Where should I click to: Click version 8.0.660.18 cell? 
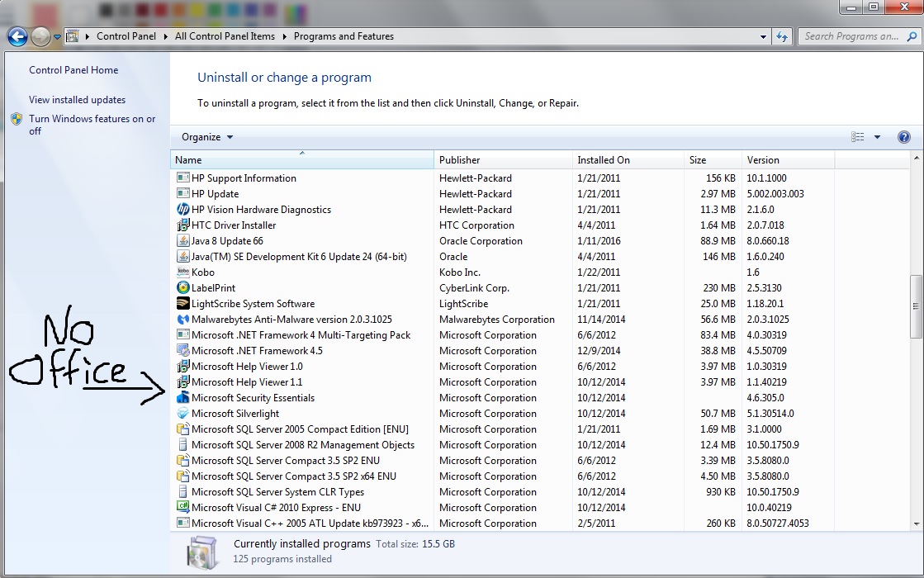pyautogui.click(x=768, y=241)
